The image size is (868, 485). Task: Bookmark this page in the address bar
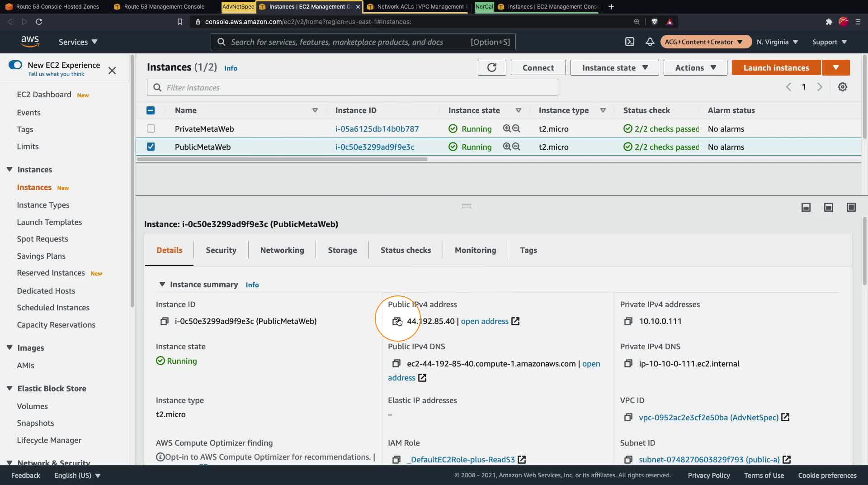tap(180, 22)
